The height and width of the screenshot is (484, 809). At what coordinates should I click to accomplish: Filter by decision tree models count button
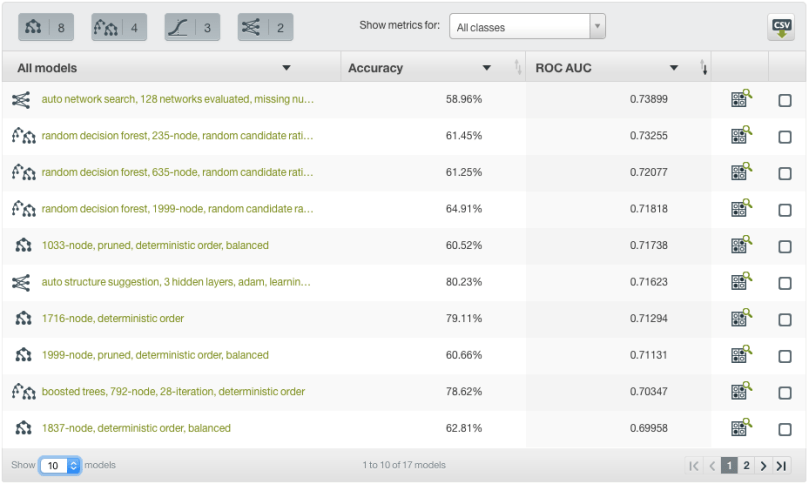pos(47,28)
